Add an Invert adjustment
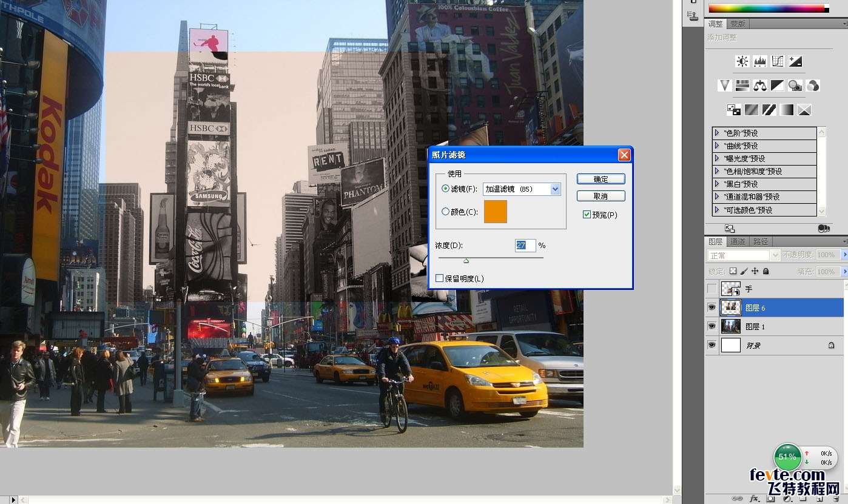848x504 pixels. coord(734,110)
